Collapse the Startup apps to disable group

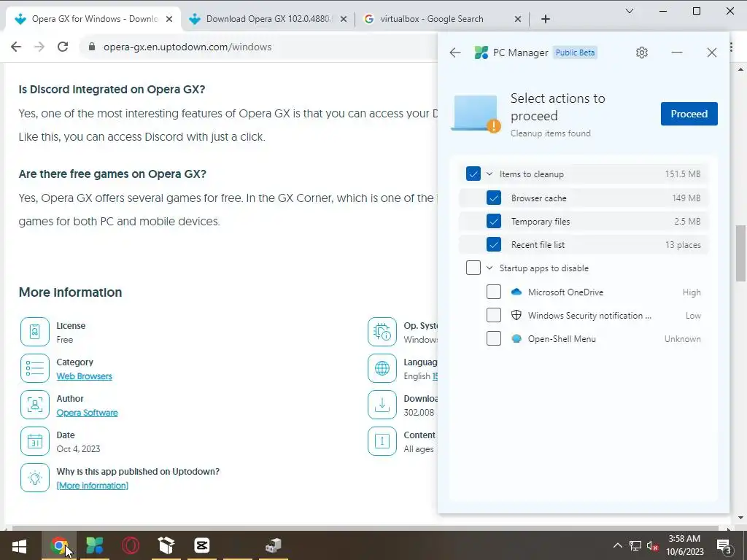tap(489, 268)
